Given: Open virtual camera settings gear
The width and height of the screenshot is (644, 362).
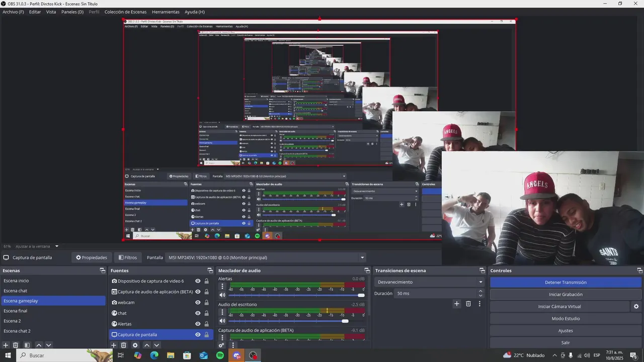Looking at the screenshot, I should click(636, 307).
